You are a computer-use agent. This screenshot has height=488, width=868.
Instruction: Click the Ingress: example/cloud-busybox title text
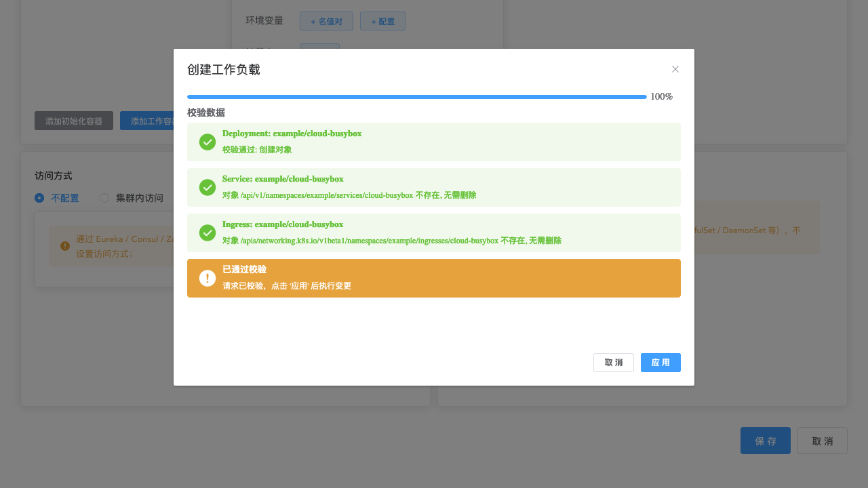283,224
